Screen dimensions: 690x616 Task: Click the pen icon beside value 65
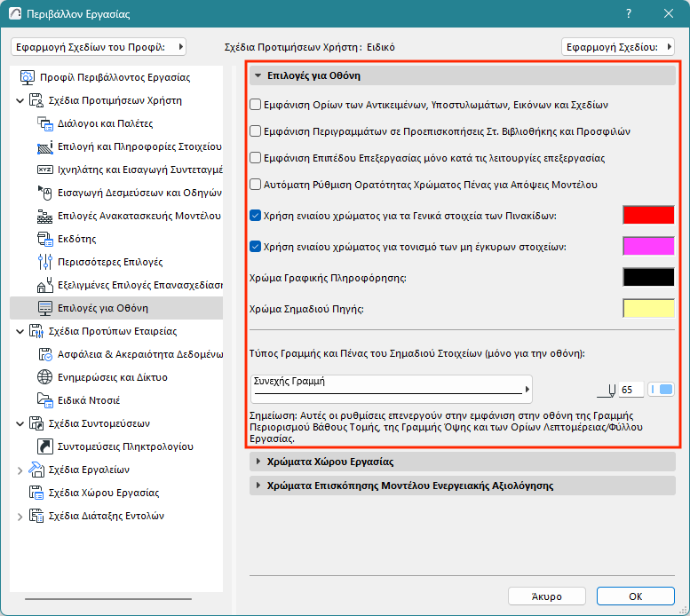pos(607,391)
